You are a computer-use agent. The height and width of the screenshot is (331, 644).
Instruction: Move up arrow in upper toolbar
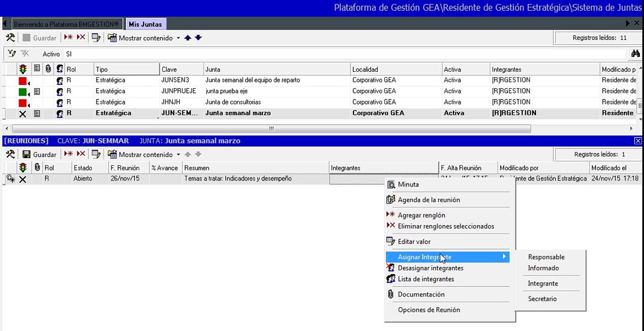click(x=187, y=38)
